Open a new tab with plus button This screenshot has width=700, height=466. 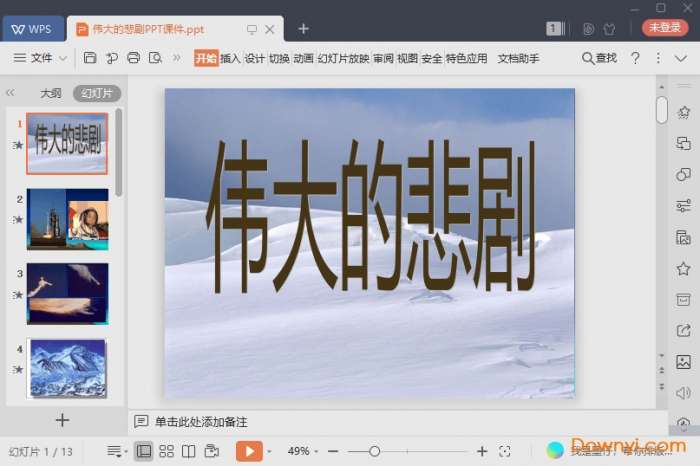(304, 29)
